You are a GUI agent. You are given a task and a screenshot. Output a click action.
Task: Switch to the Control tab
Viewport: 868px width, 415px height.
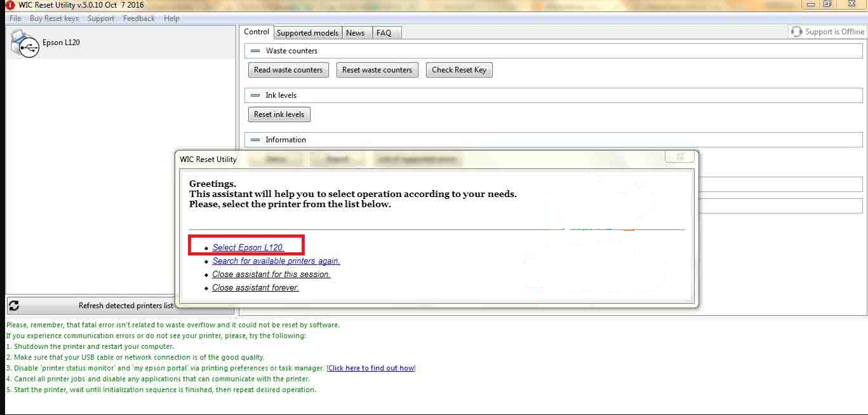pyautogui.click(x=257, y=32)
